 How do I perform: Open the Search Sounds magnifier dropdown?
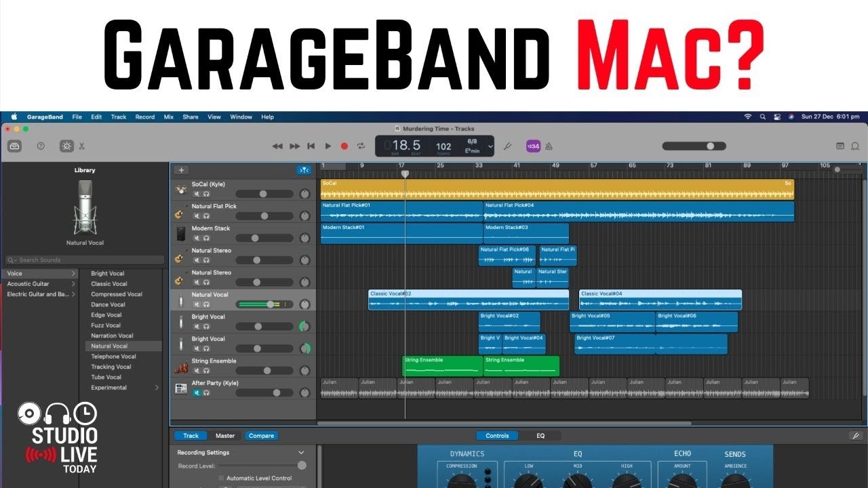coord(12,260)
